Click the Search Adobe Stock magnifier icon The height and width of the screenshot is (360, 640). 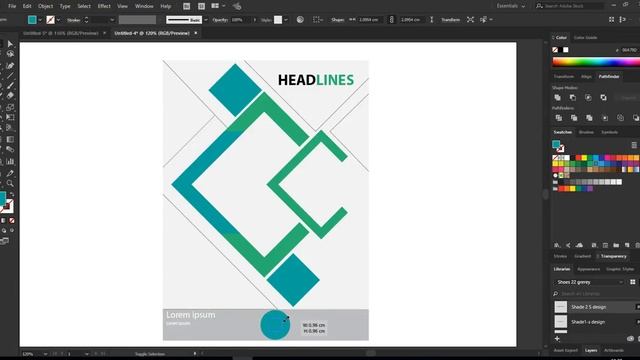pos(540,6)
